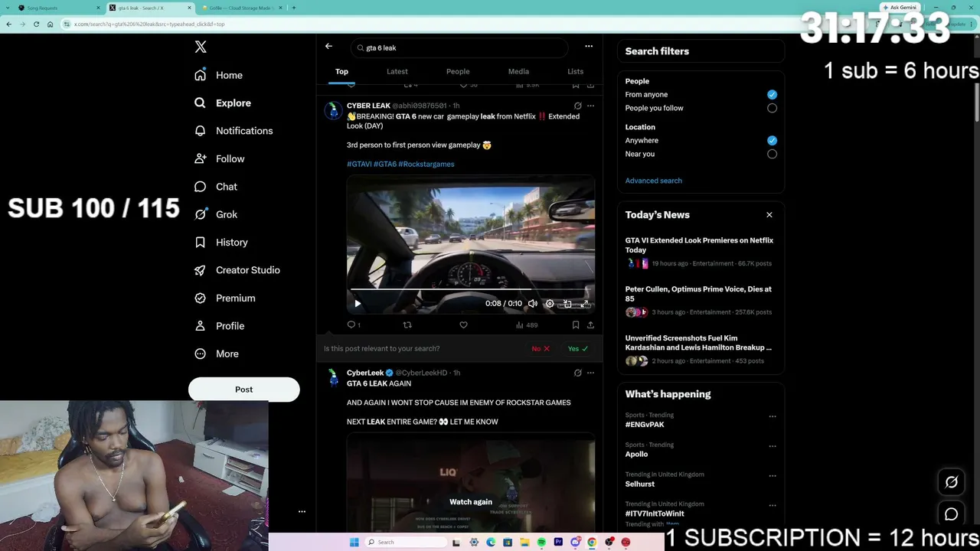The height and width of the screenshot is (551, 980).
Task: Open the #Rockstargames hashtag
Action: [x=426, y=164]
